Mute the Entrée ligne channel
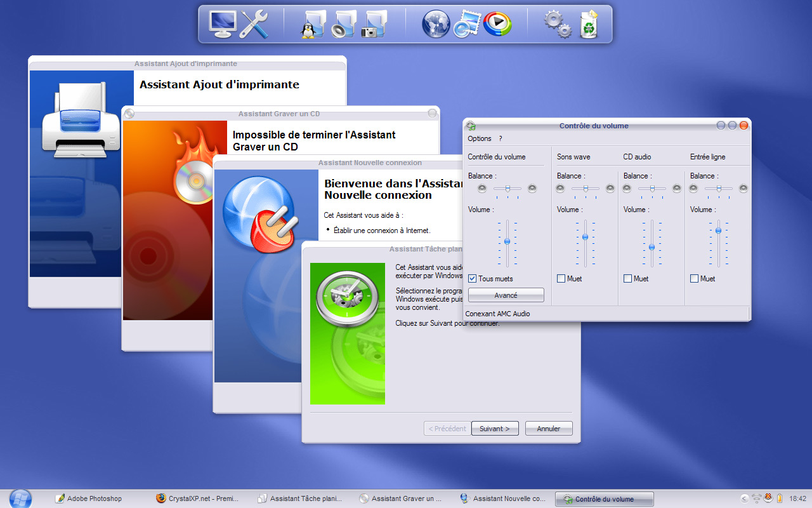The width and height of the screenshot is (812, 508). 694,279
